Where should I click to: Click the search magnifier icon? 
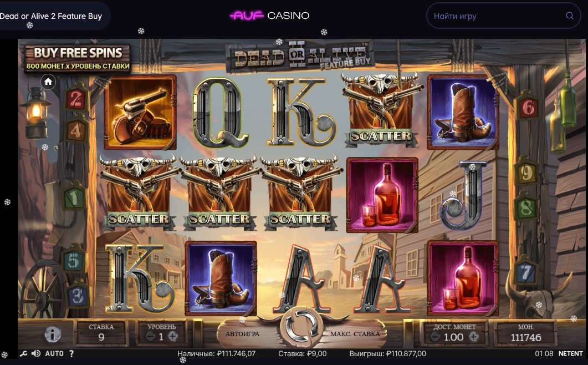570,16
